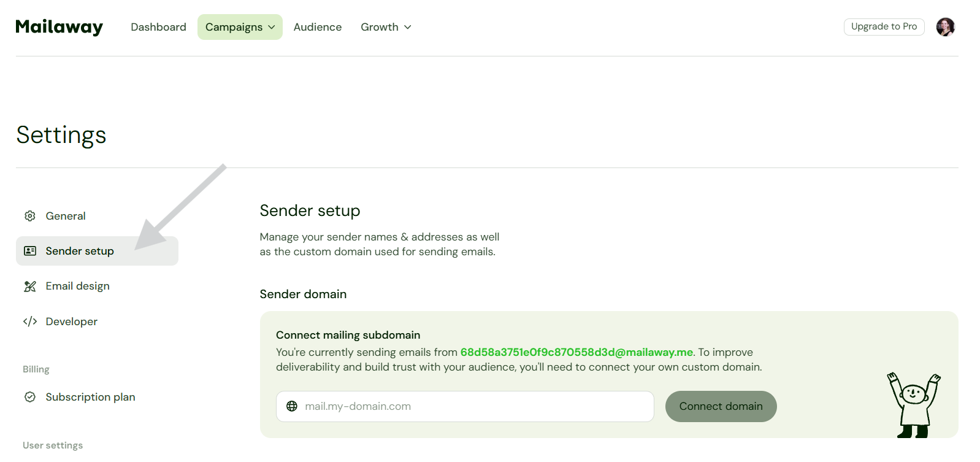This screenshot has width=980, height=462.
Task: Click the Email design brush icon
Action: click(x=30, y=287)
